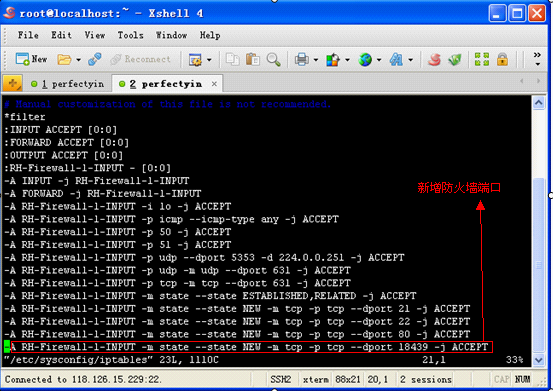The image size is (554, 392).
Task: Open the View menu
Action: pyautogui.click(x=95, y=35)
